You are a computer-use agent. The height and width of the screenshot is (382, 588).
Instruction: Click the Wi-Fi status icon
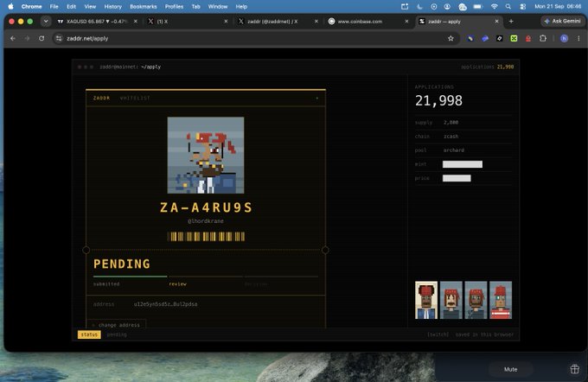[x=495, y=6]
